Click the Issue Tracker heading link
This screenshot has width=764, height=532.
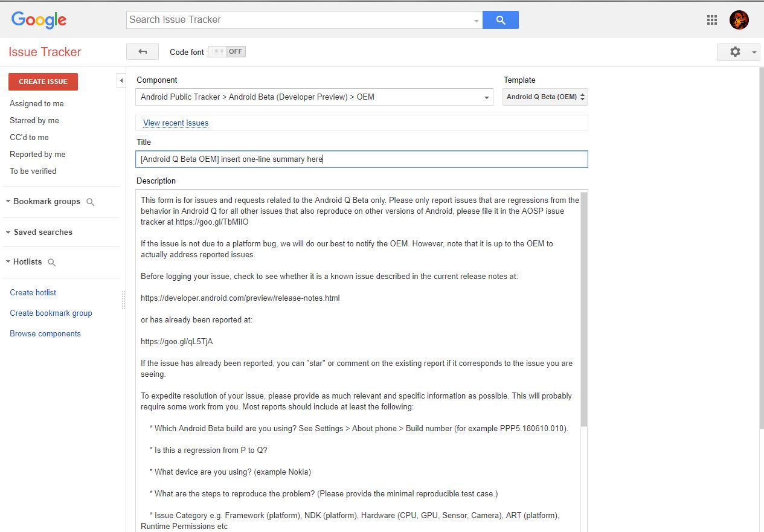tap(45, 52)
